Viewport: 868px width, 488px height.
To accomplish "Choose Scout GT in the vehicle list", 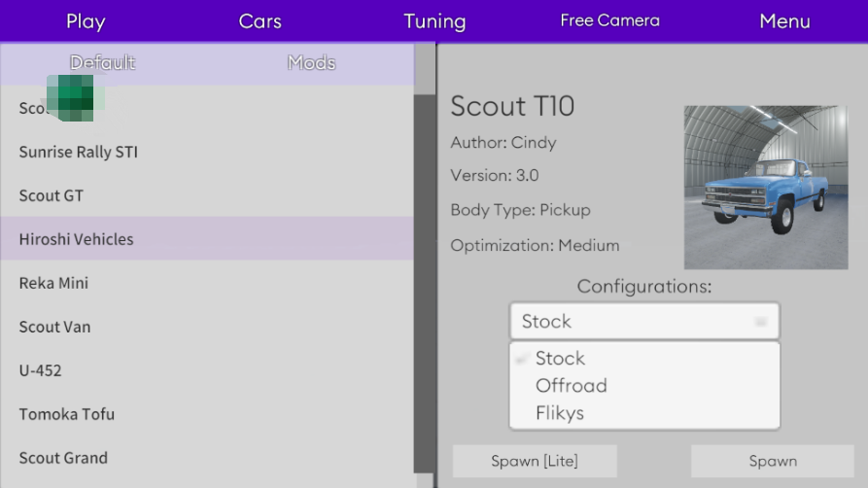I will pos(52,195).
